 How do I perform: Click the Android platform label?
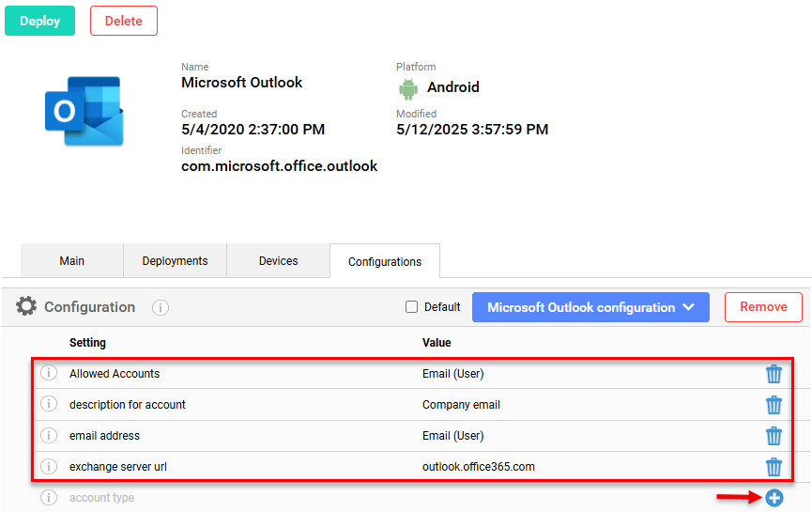(x=453, y=87)
